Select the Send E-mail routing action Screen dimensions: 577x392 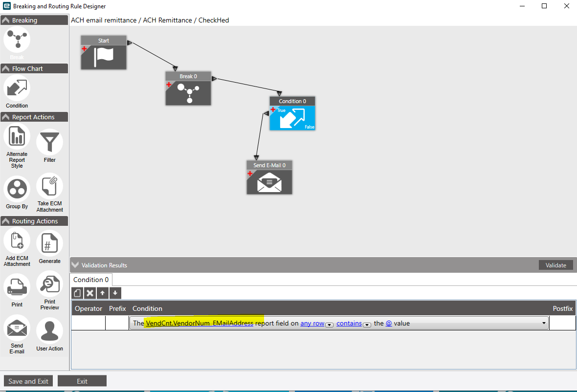click(x=17, y=328)
